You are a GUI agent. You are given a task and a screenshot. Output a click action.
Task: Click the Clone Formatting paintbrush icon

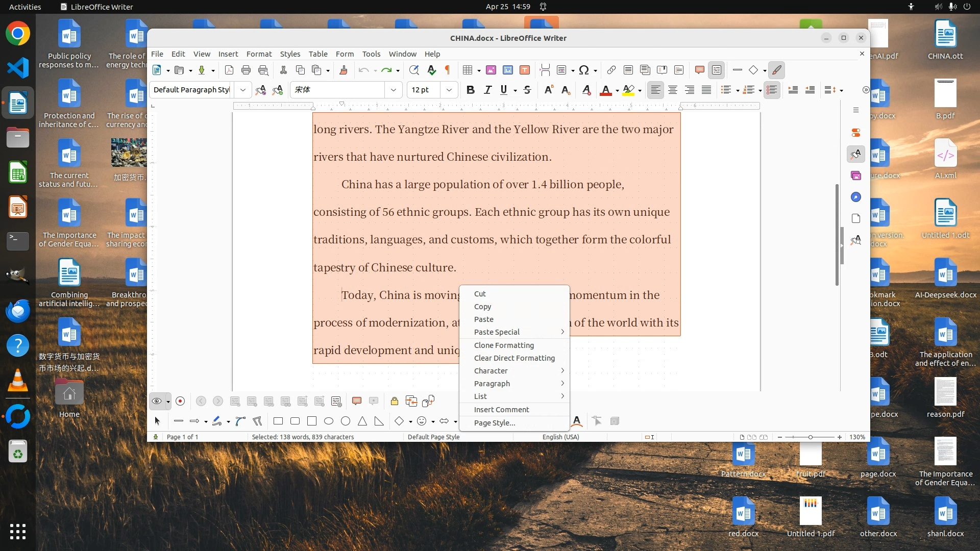343,70
